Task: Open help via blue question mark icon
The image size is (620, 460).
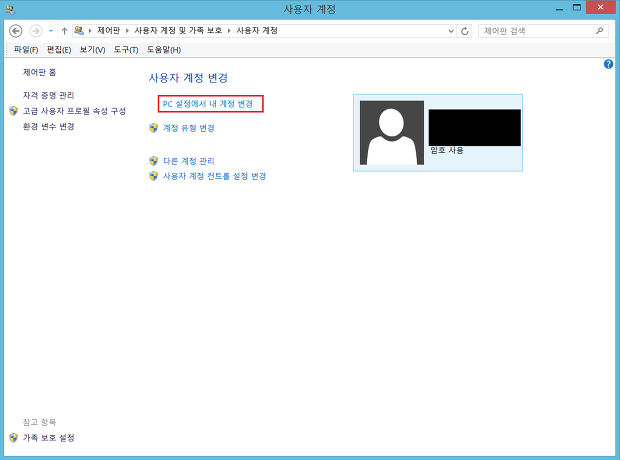Action: tap(608, 64)
